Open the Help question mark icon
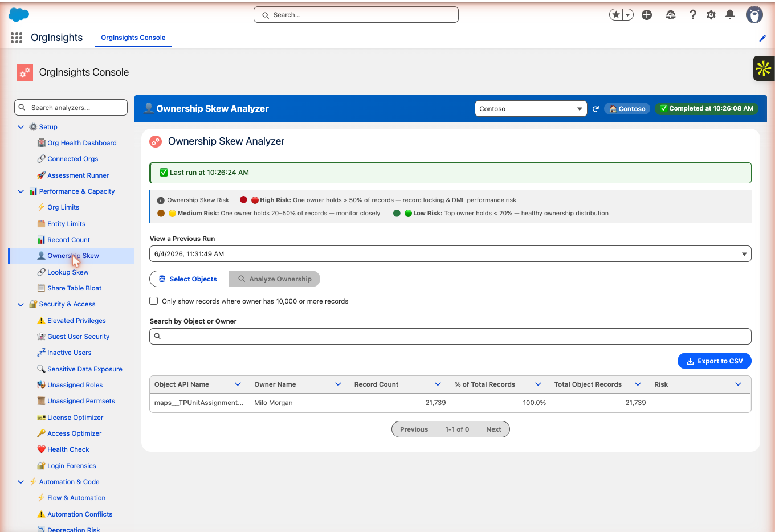Image resolution: width=775 pixels, height=532 pixels. coord(693,15)
